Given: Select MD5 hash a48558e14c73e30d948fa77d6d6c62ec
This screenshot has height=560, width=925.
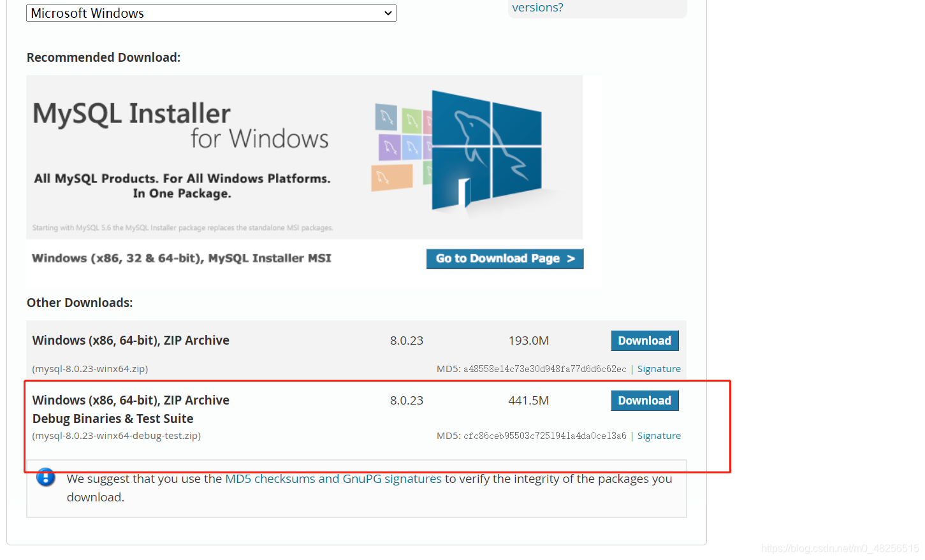Looking at the screenshot, I should tap(545, 369).
